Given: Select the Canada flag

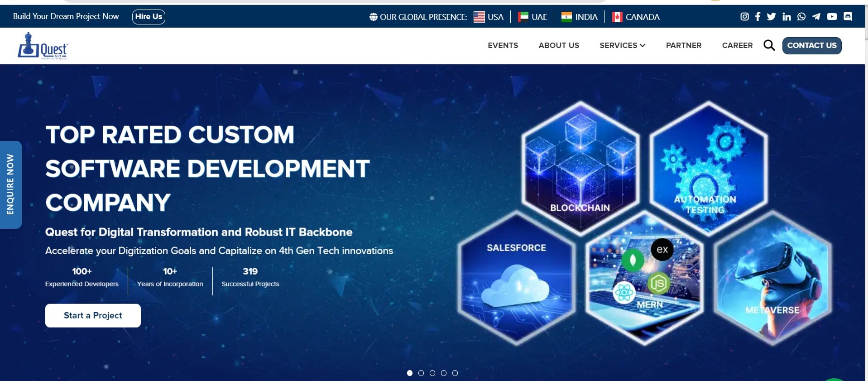Looking at the screenshot, I should point(617,17).
